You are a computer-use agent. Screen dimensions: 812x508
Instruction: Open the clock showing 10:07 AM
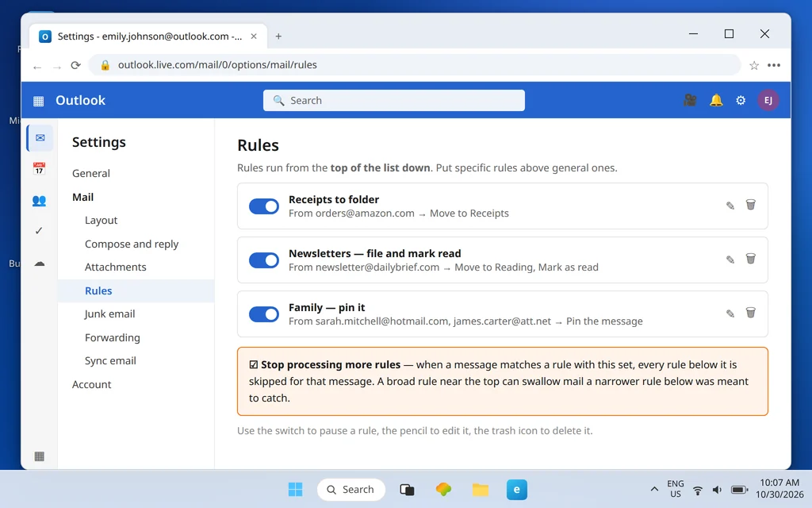pyautogui.click(x=779, y=489)
